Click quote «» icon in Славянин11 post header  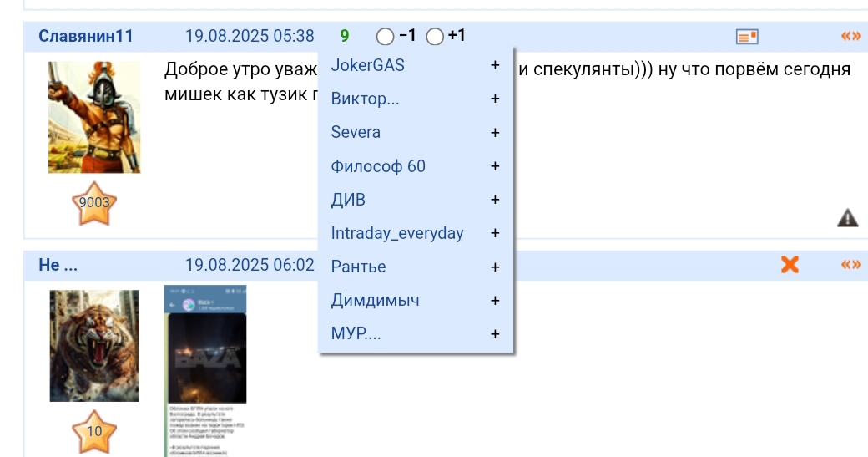coord(850,36)
